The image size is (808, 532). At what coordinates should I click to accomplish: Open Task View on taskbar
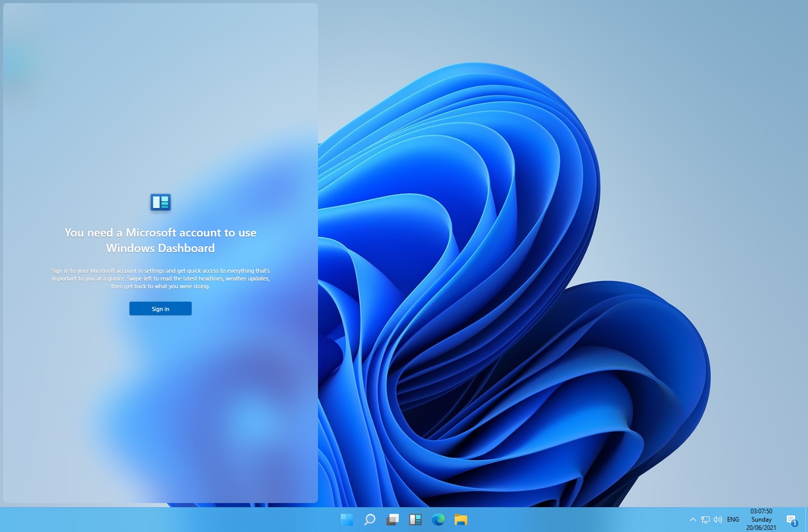point(393,520)
